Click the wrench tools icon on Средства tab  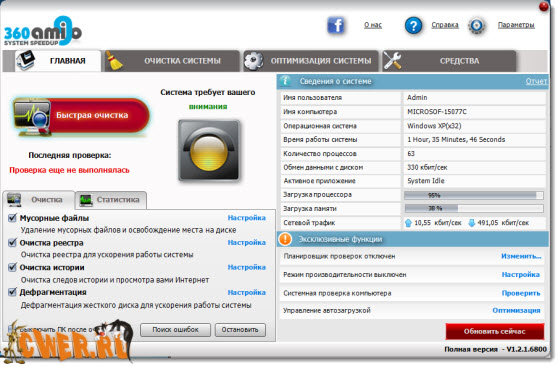pos(392,61)
